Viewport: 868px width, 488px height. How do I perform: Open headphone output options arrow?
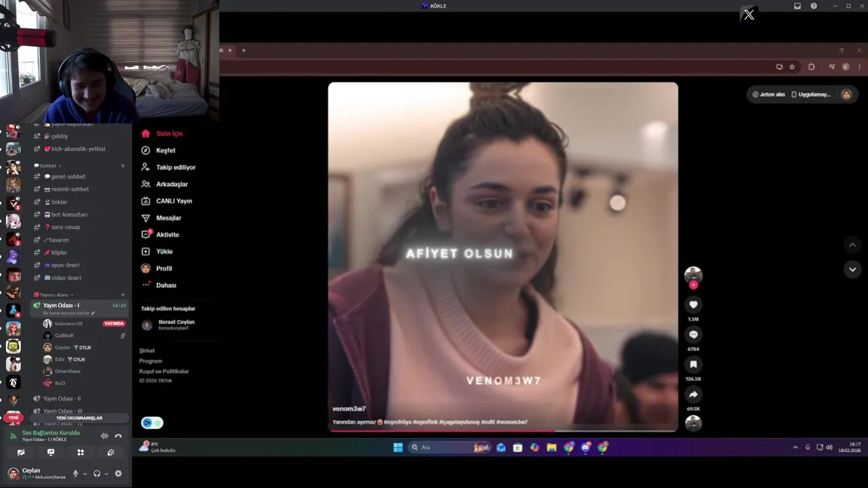(106, 474)
